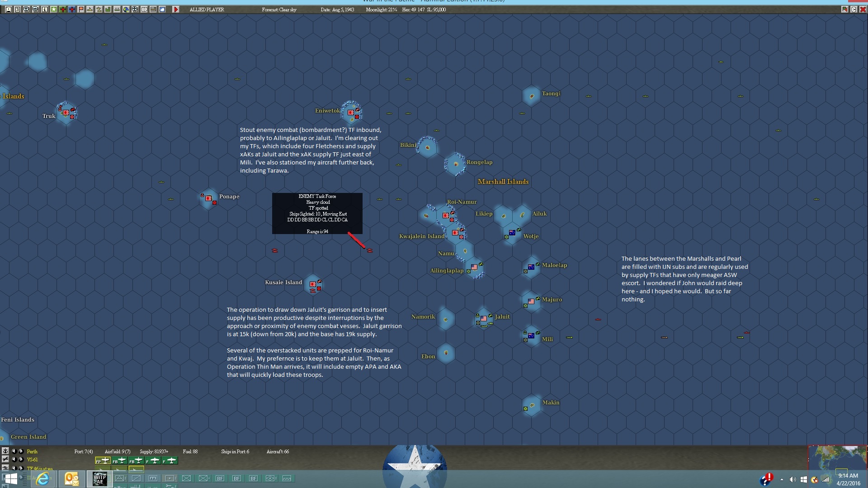Click the Truk enemy base hex
The height and width of the screenshot is (488, 868).
click(66, 112)
